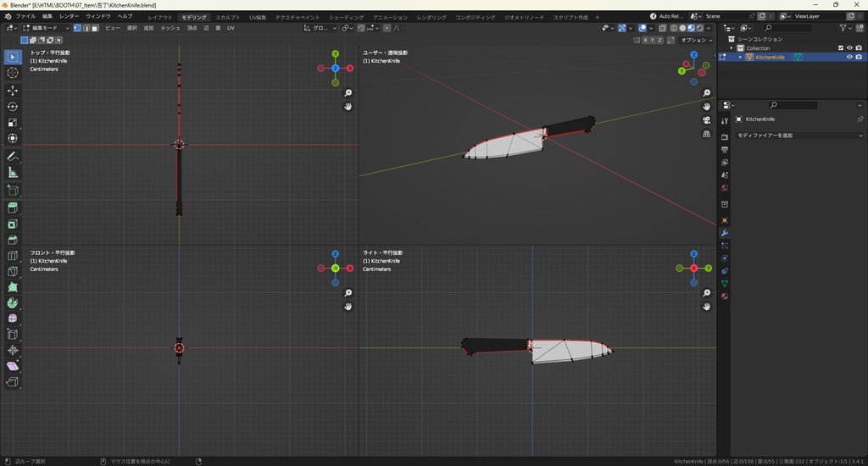Toggle X axis mirror

click(x=645, y=40)
